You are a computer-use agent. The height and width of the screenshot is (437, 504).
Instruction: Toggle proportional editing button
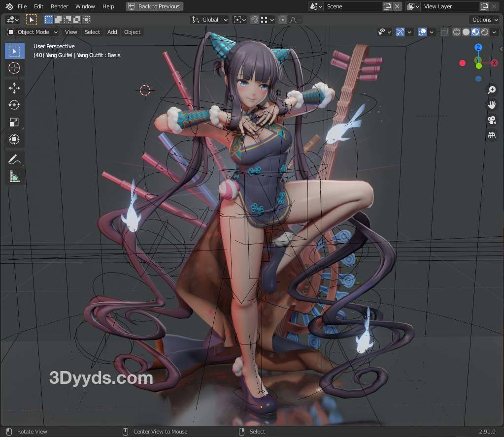[283, 20]
